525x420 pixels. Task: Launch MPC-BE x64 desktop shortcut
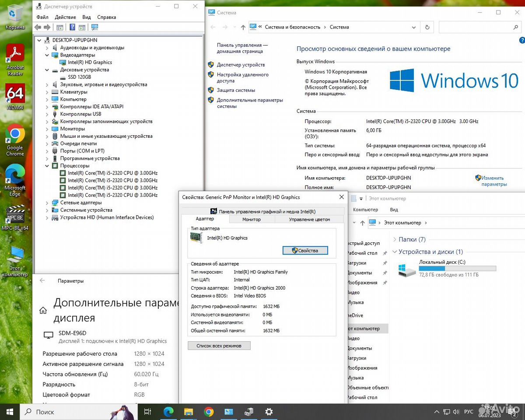(x=15, y=217)
